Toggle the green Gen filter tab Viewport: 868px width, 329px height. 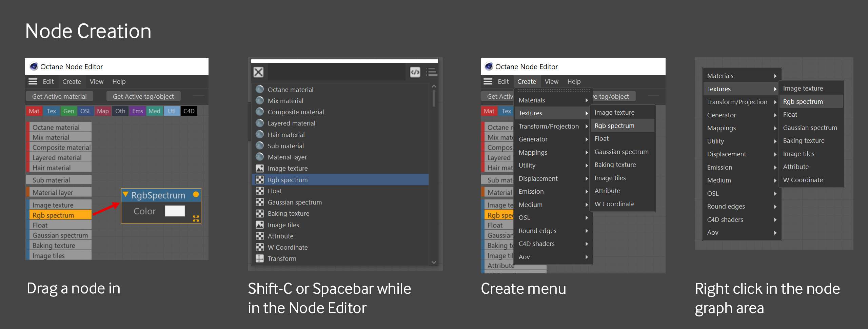click(x=68, y=111)
